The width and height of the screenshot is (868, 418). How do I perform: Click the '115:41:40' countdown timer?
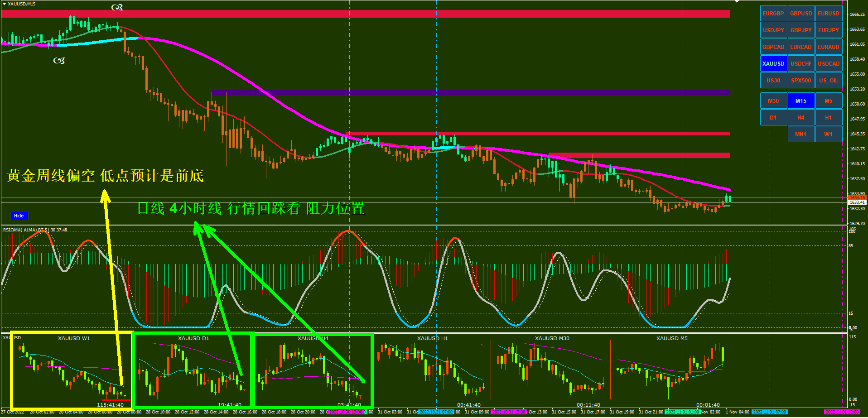(x=110, y=405)
